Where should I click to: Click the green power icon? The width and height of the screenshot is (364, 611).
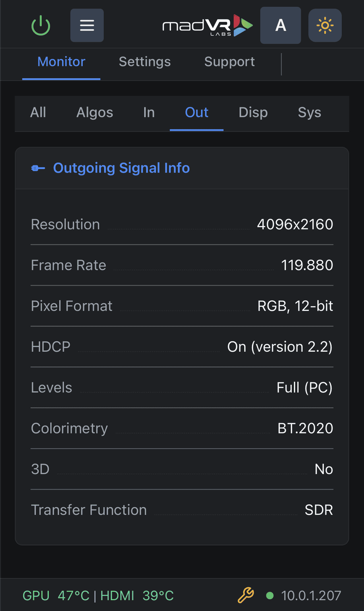click(x=41, y=25)
